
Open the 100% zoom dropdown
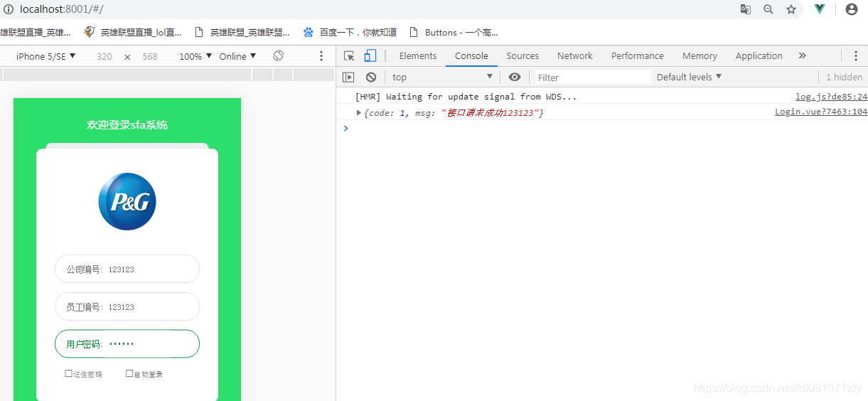click(x=195, y=56)
